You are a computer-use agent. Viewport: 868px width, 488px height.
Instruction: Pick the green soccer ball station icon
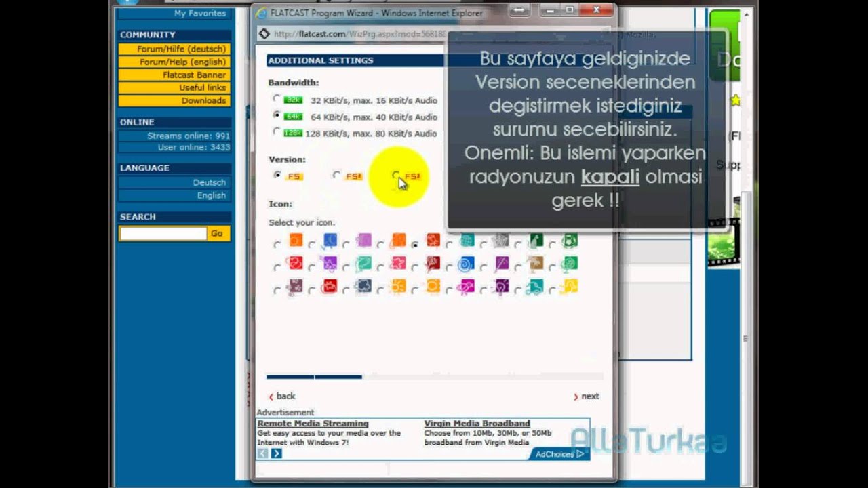[570, 241]
